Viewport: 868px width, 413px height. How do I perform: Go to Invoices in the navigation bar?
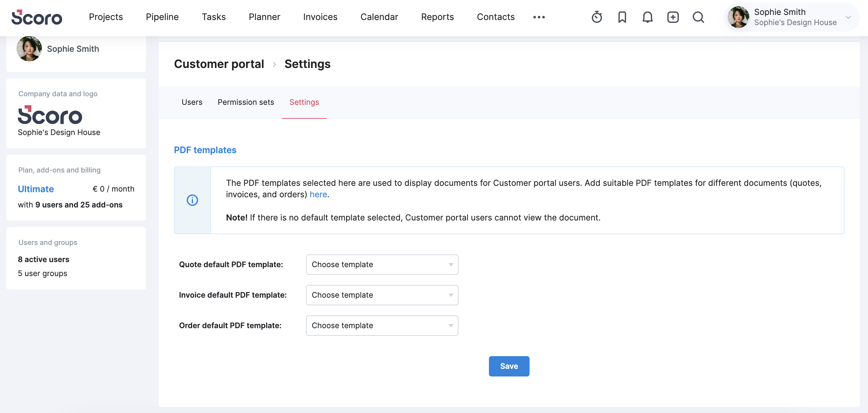click(320, 17)
